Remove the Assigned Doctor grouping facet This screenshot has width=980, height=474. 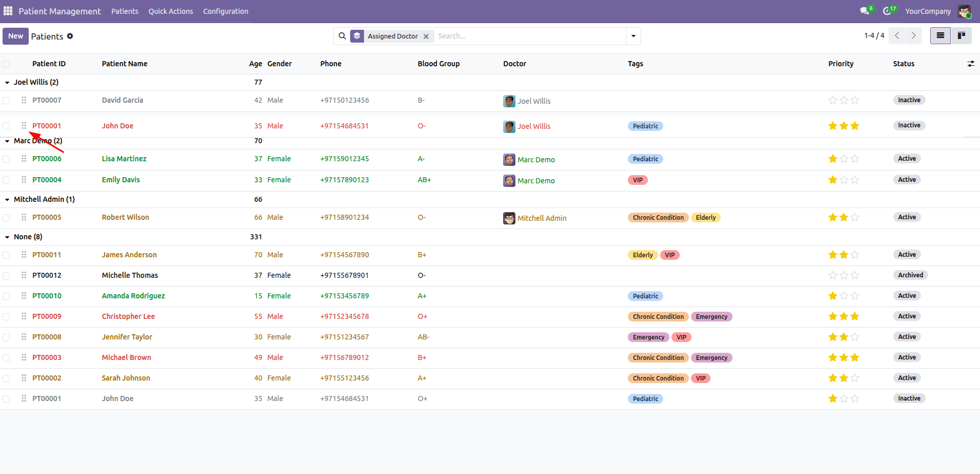tap(426, 36)
